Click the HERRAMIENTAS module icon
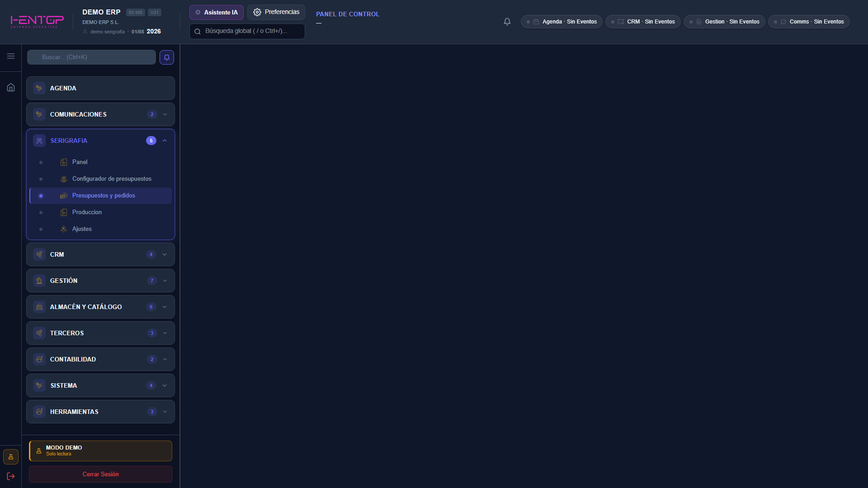The height and width of the screenshot is (488, 868). point(39,412)
